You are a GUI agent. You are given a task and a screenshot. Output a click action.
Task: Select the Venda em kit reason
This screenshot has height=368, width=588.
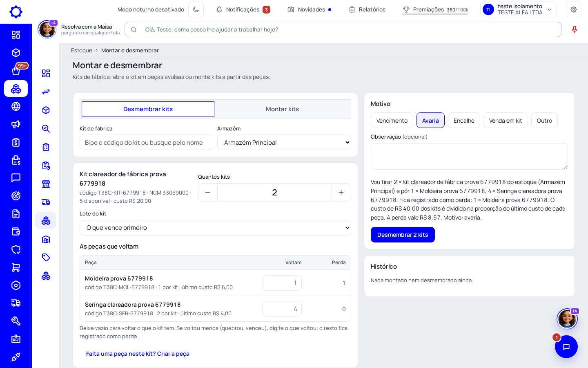(x=506, y=120)
